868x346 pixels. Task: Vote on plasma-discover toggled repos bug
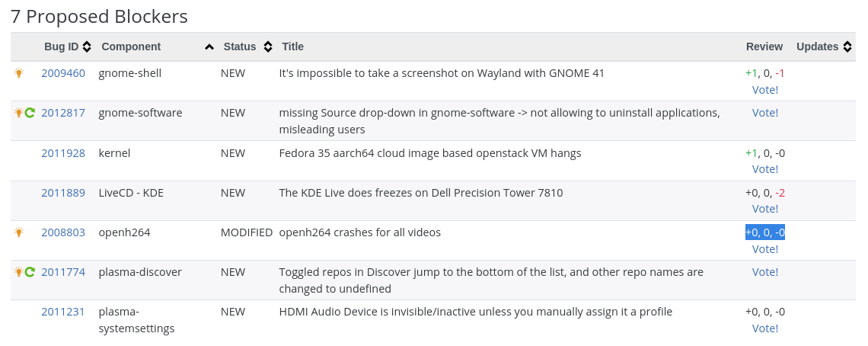[x=765, y=272]
